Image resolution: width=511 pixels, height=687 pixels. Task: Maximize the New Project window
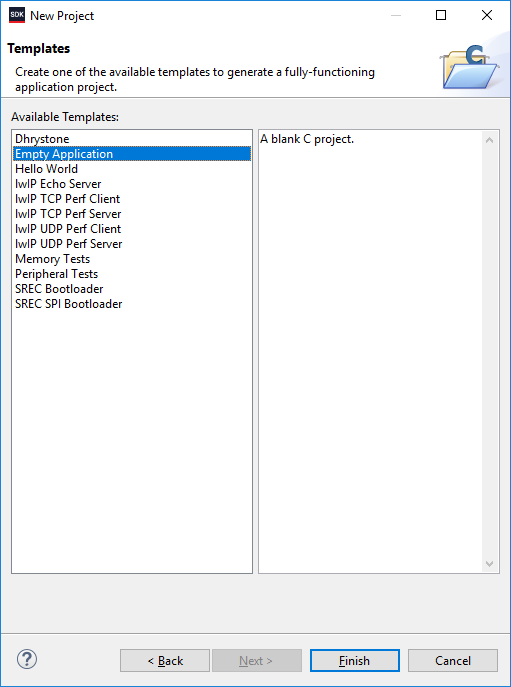click(441, 15)
